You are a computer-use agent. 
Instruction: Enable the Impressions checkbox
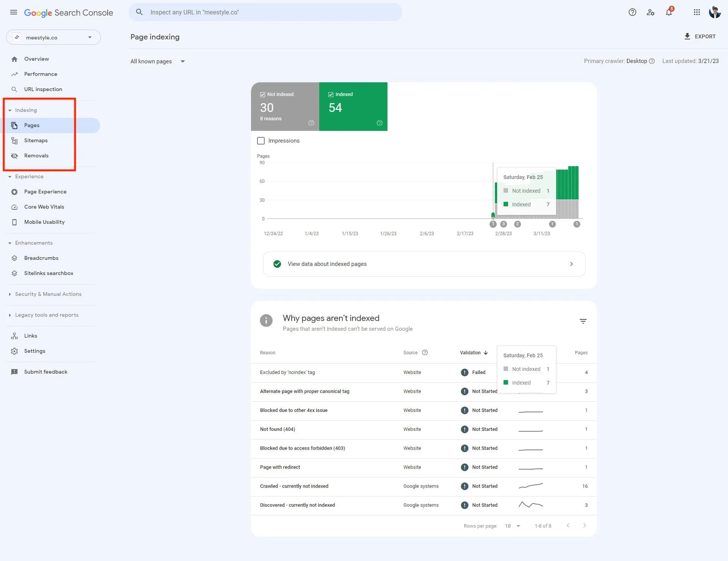[260, 140]
